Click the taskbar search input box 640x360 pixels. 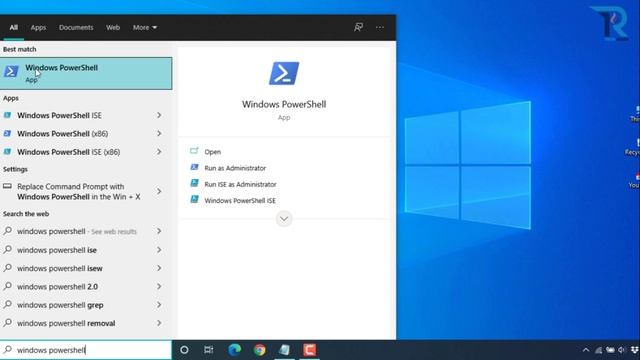click(86, 350)
